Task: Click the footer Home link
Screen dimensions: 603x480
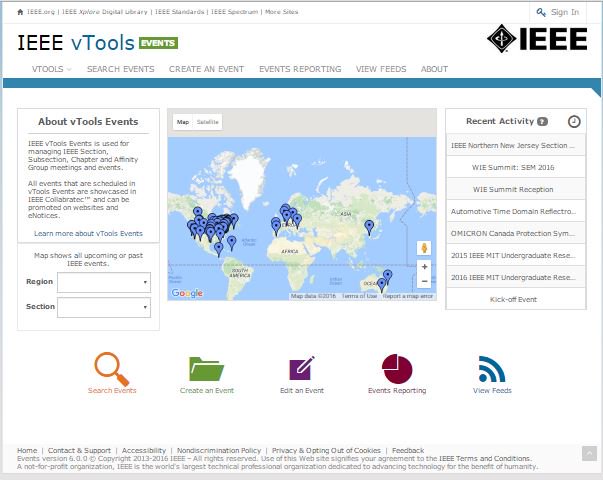Action: (27, 450)
